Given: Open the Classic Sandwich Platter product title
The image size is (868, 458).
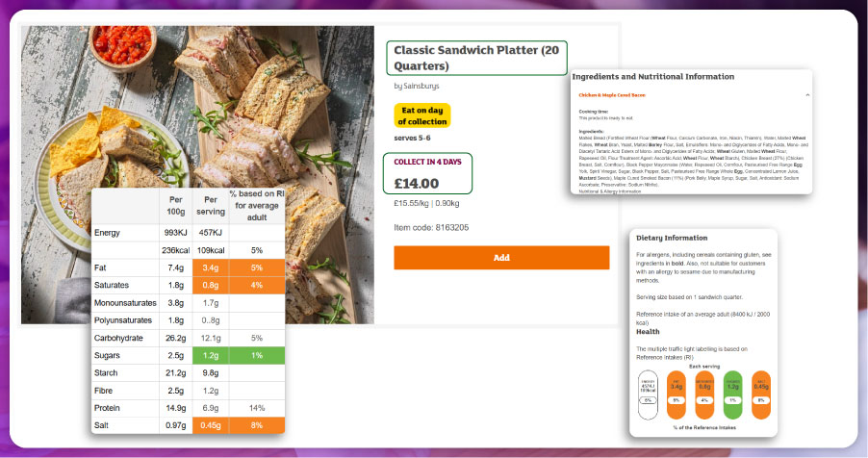Looking at the screenshot, I should 476,58.
